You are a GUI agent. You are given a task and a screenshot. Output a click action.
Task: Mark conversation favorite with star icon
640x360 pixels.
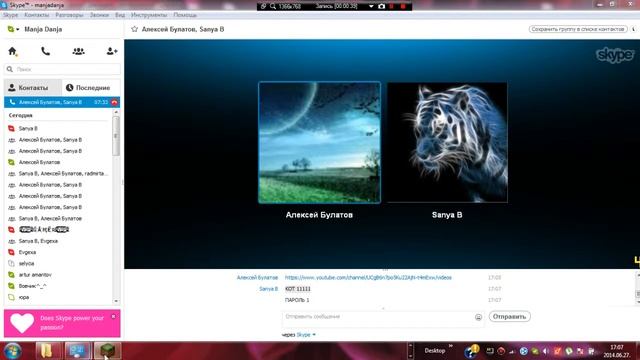(134, 29)
